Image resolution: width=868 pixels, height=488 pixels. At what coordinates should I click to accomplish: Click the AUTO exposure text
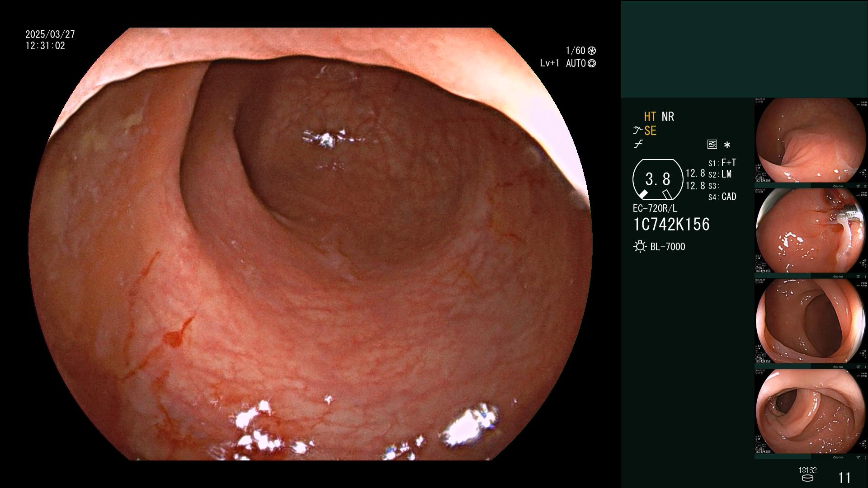click(576, 63)
